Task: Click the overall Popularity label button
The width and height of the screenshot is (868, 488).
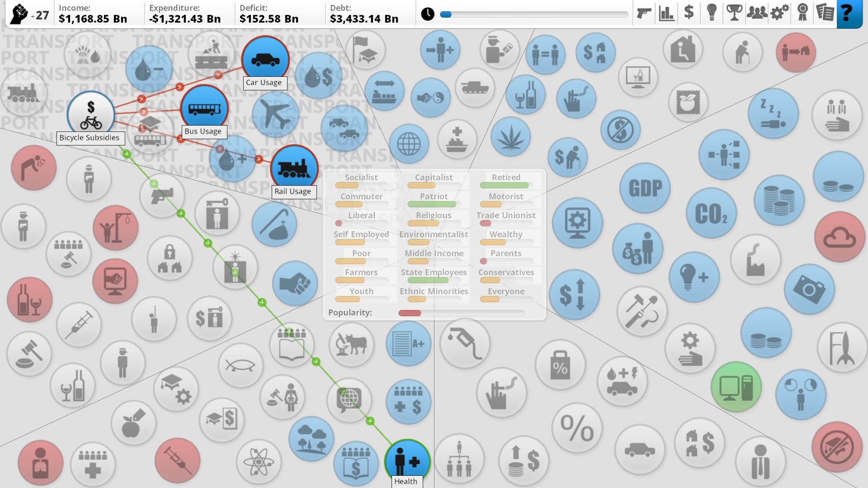Action: pyautogui.click(x=350, y=312)
